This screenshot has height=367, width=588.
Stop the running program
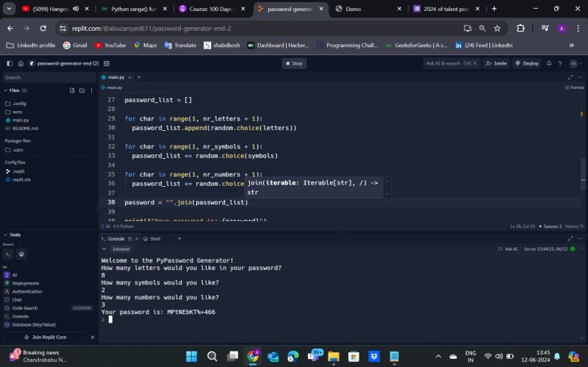click(294, 63)
